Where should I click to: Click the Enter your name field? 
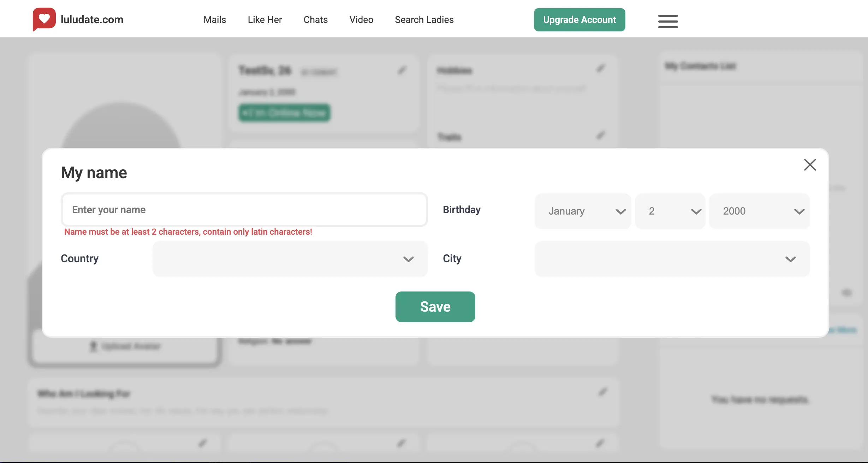[x=244, y=210]
